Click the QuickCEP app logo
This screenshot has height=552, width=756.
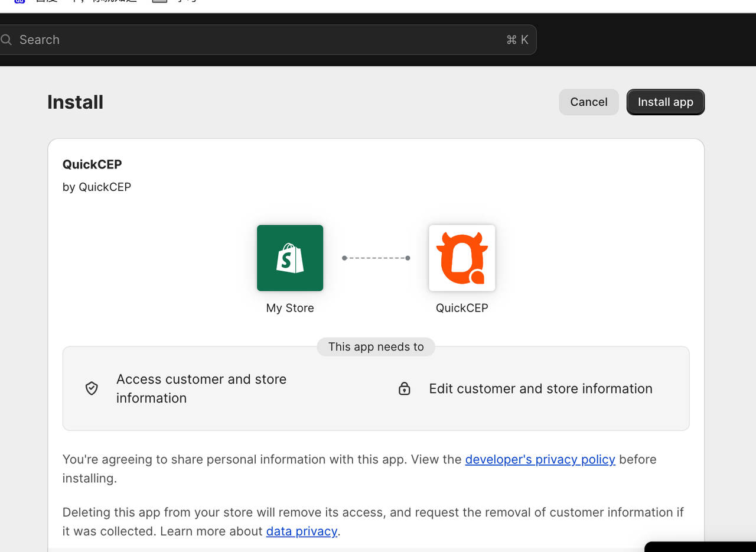coord(462,258)
